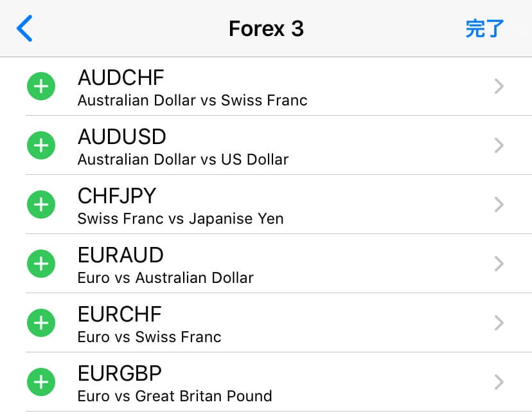The image size is (532, 418).
Task: Add AUDUSD with green plus icon
Action: tap(41, 145)
